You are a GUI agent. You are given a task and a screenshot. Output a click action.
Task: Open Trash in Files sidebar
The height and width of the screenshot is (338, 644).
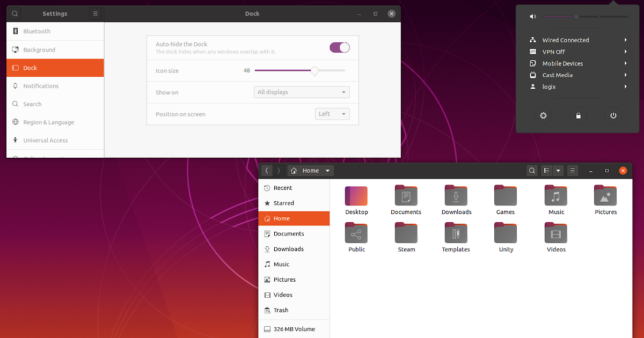point(294,310)
